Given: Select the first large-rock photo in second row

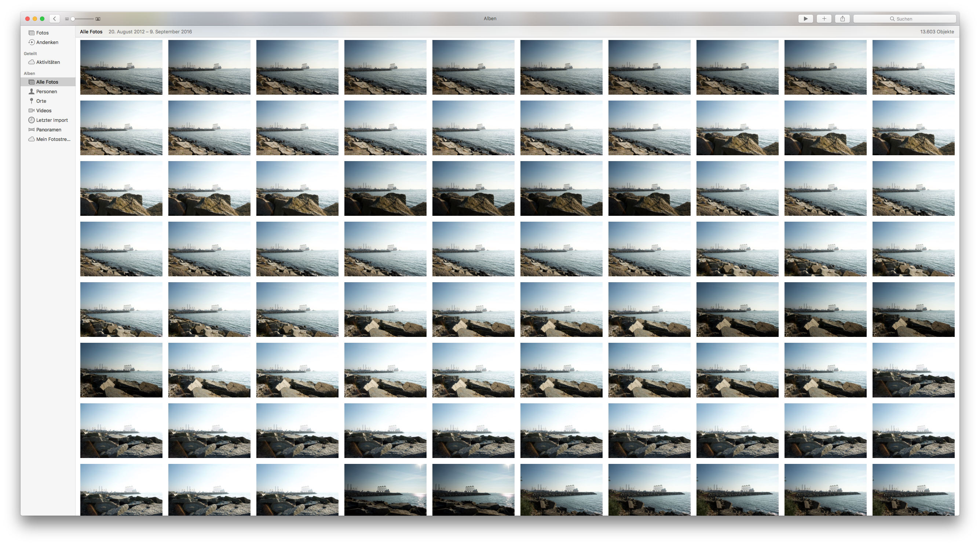Looking at the screenshot, I should pos(737,128).
